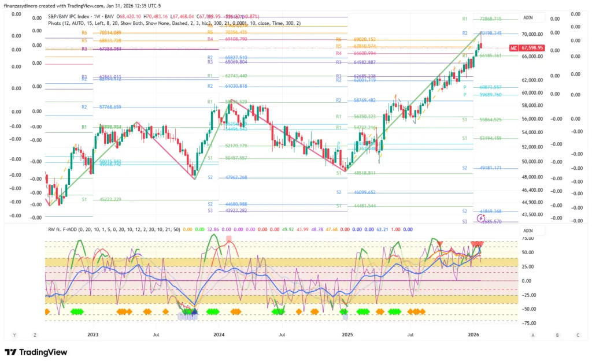
Task: Click the S&P/BMV IPC Index symbol title
Action: (73, 17)
